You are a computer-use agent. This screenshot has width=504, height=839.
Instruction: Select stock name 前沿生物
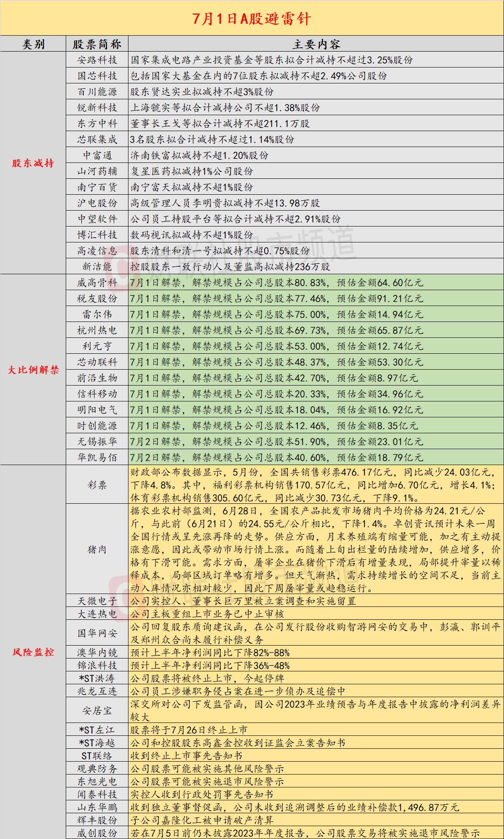tap(97, 378)
